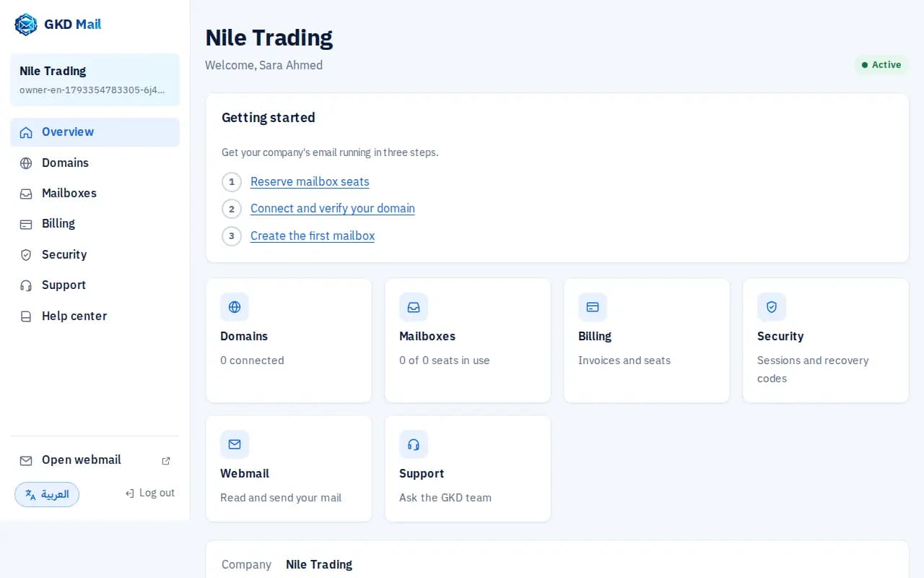Click the envelope icon beside Open webmail
The width and height of the screenshot is (924, 578).
[x=26, y=460]
